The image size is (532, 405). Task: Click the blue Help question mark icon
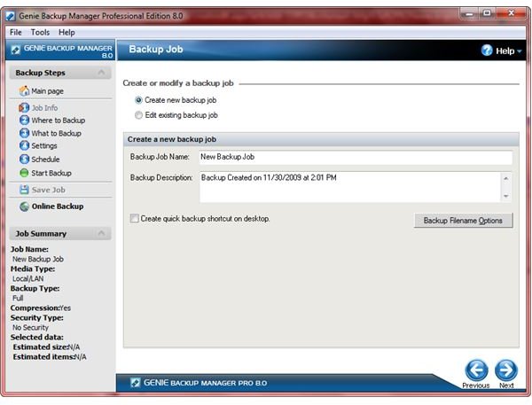[x=487, y=51]
